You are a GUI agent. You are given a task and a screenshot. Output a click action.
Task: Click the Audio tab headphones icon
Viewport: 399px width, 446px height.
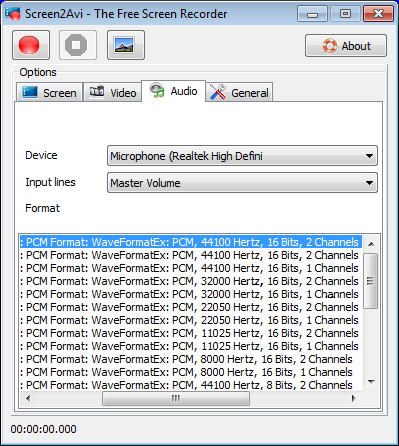click(157, 90)
